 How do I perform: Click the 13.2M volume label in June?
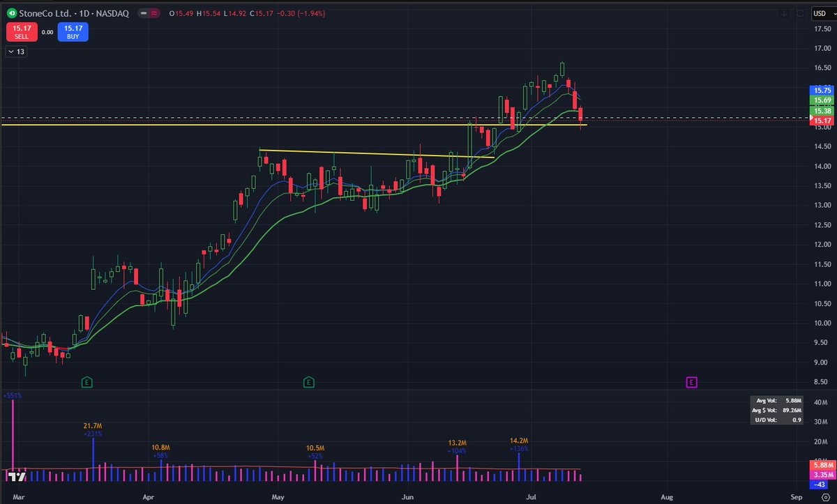(x=457, y=443)
